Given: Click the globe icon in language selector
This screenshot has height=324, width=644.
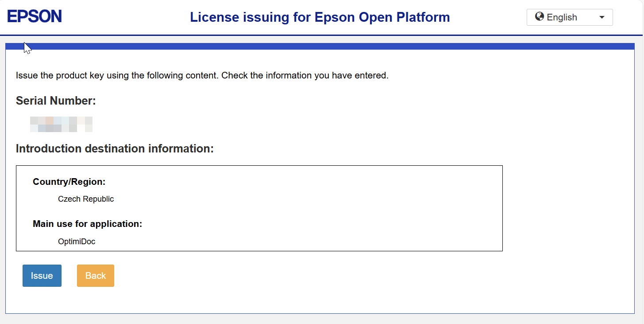Looking at the screenshot, I should 539,17.
